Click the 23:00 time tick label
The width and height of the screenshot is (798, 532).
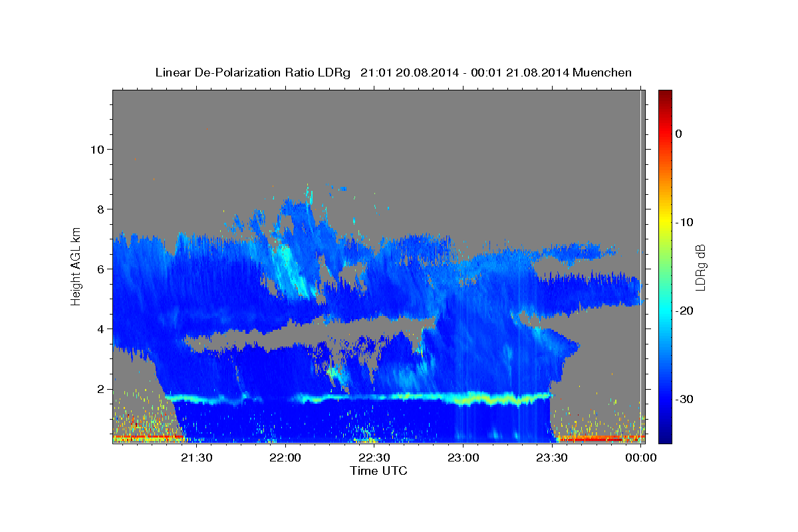click(x=464, y=458)
